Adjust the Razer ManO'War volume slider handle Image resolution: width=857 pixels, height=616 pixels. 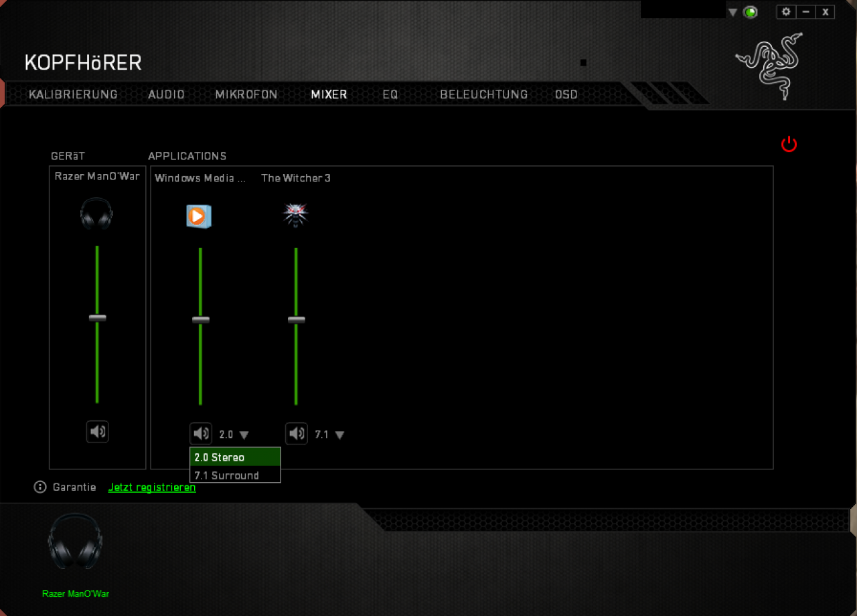coord(98,318)
